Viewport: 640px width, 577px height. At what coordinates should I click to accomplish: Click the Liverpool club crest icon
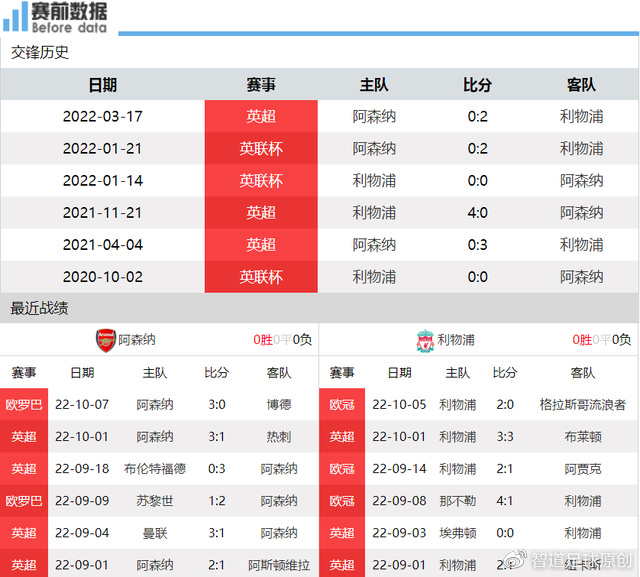425,340
